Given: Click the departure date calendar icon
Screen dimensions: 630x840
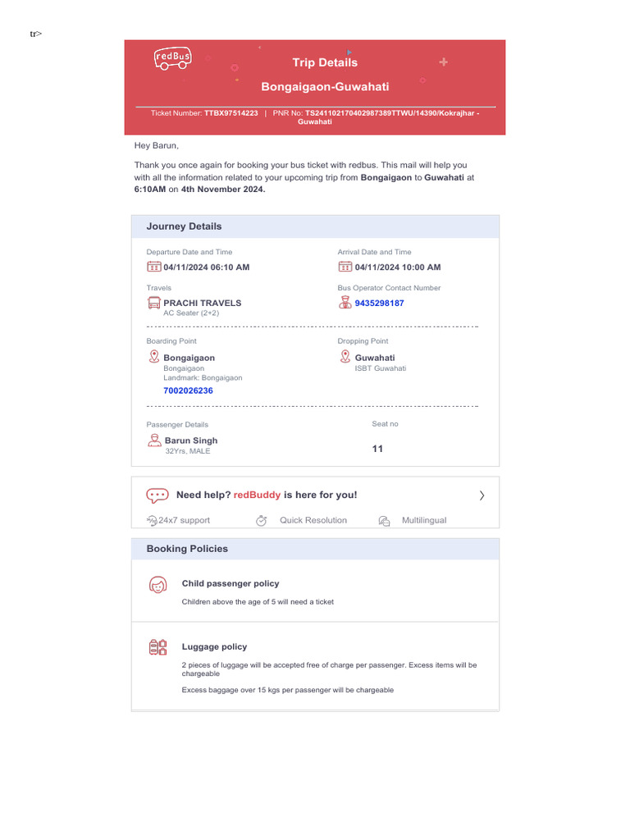Looking at the screenshot, I should coord(153,267).
